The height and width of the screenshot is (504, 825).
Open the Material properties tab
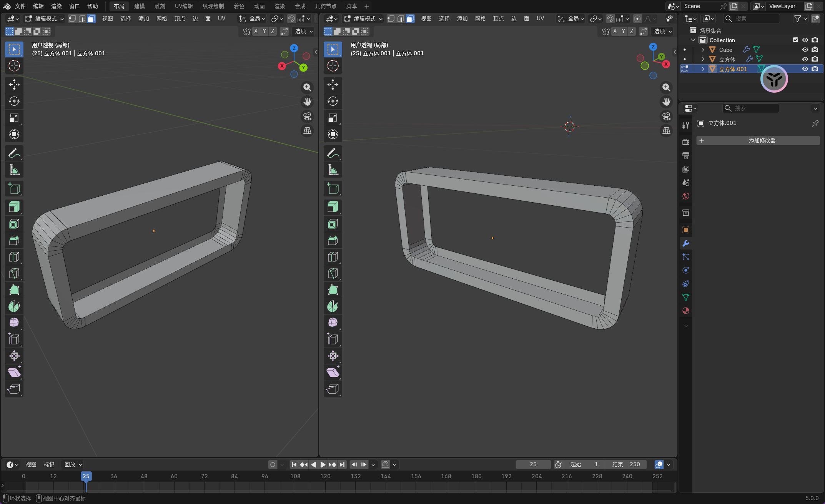pyautogui.click(x=685, y=311)
